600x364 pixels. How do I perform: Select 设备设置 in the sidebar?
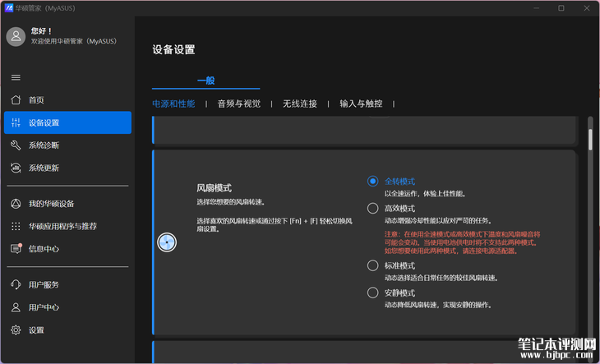pos(67,122)
